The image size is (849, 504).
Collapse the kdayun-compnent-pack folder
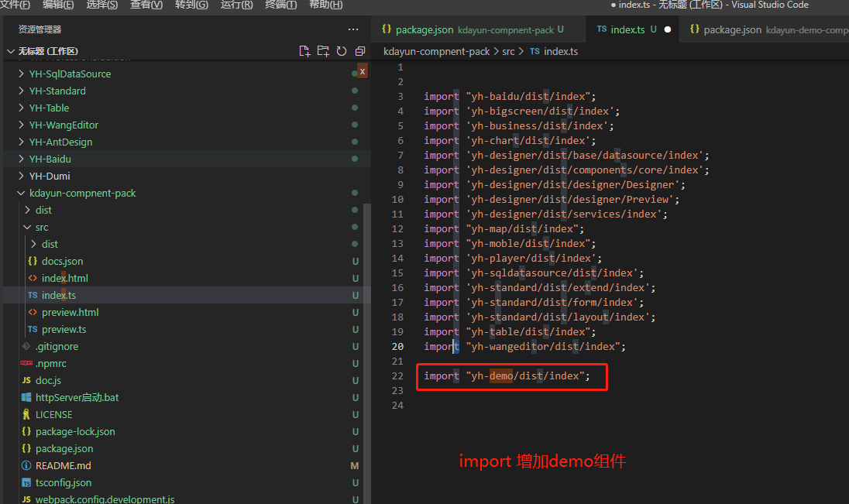[x=82, y=193]
